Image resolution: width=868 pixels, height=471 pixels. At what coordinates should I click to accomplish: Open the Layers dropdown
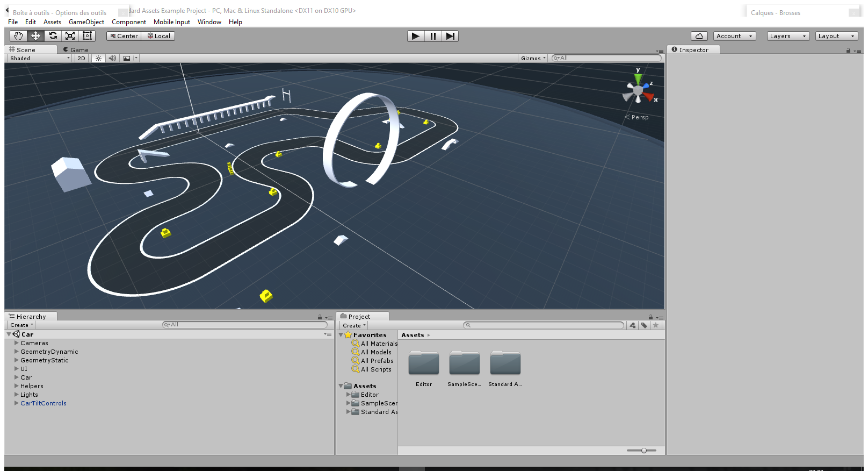pyautogui.click(x=788, y=36)
